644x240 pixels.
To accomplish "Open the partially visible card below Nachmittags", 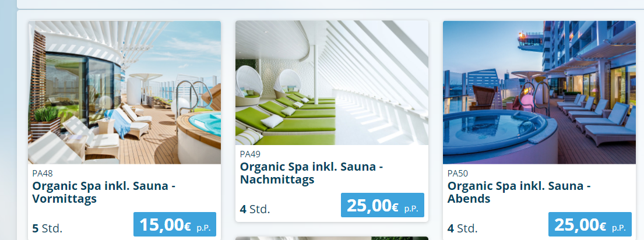I will (332, 238).
